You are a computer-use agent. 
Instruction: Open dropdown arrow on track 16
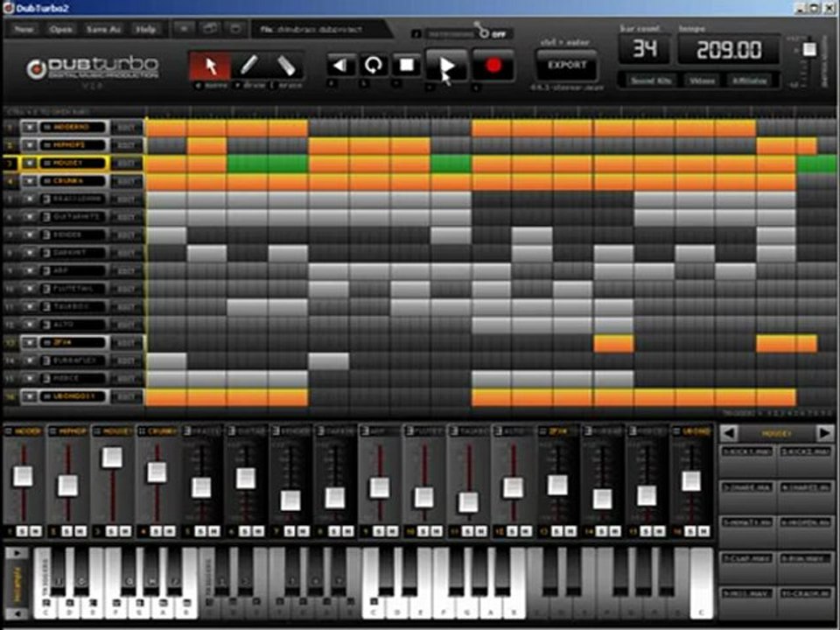point(30,396)
